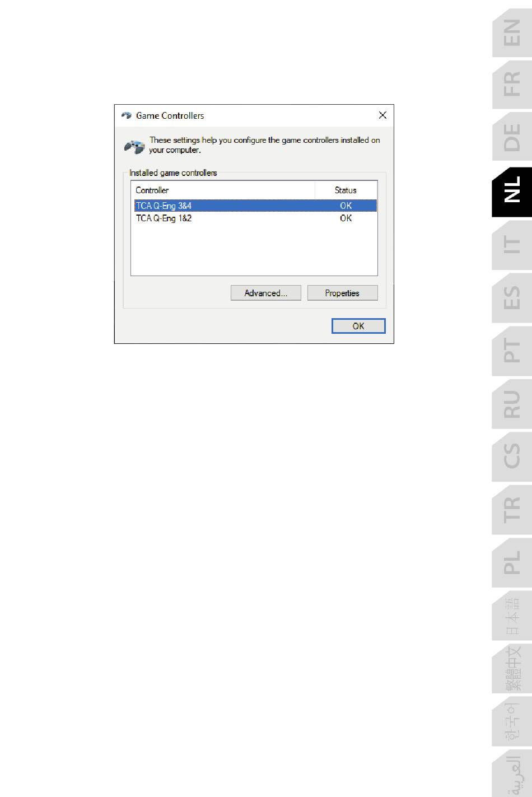Select the TCA Q-Eng 3&4 controller
The height and width of the screenshot is (797, 532).
click(x=255, y=206)
